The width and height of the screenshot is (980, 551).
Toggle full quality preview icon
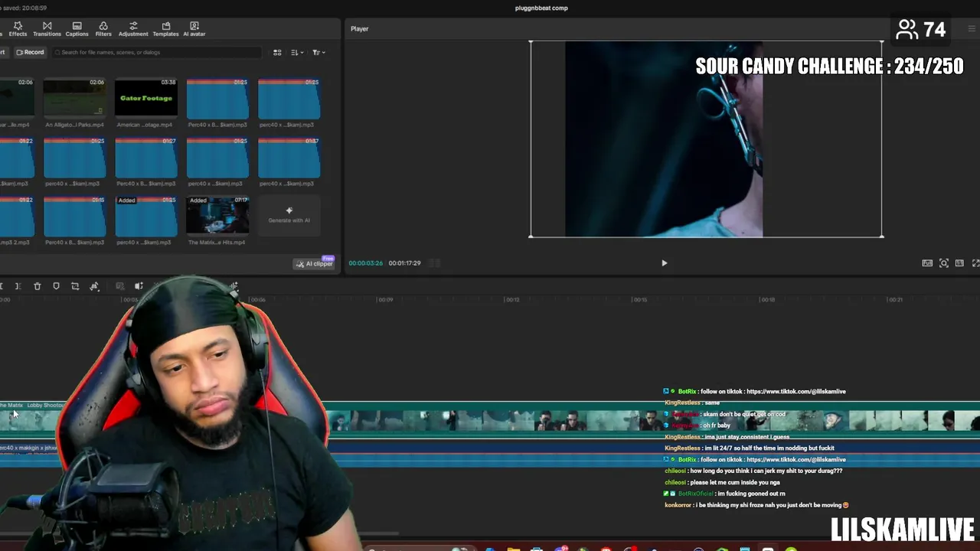(x=927, y=263)
